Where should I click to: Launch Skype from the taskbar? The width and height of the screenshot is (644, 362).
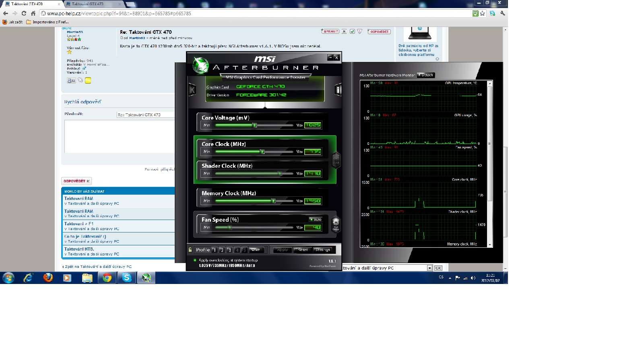point(126,278)
